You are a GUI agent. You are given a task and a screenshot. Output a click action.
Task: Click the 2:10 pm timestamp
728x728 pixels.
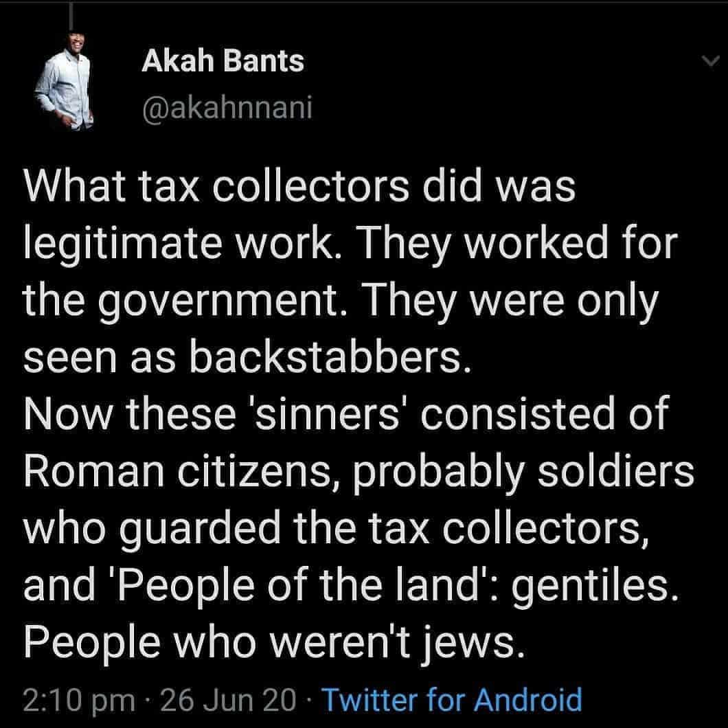pos(78,700)
